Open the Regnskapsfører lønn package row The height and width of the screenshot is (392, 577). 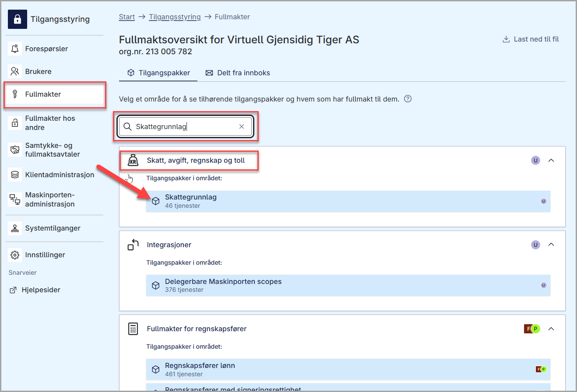348,369
